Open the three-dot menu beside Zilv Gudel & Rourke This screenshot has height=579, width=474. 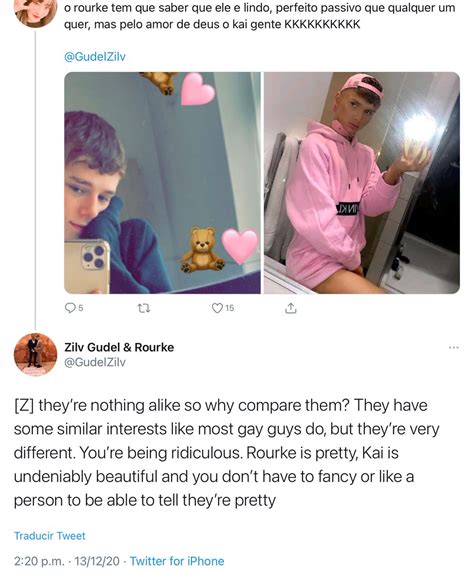click(x=454, y=347)
